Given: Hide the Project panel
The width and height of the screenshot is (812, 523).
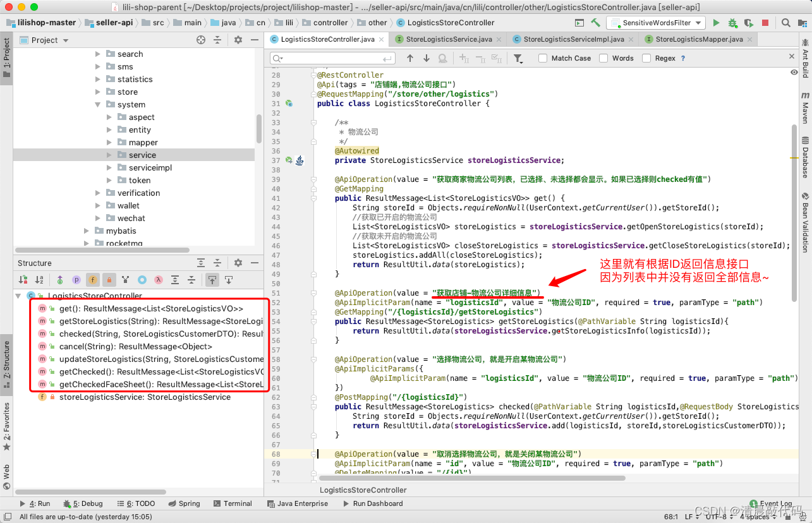Looking at the screenshot, I should 255,40.
